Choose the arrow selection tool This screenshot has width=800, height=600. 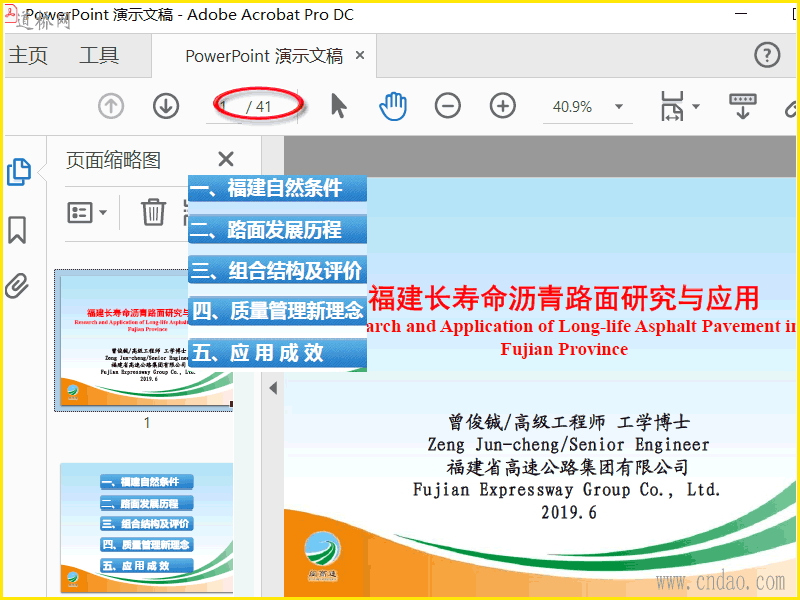(338, 106)
